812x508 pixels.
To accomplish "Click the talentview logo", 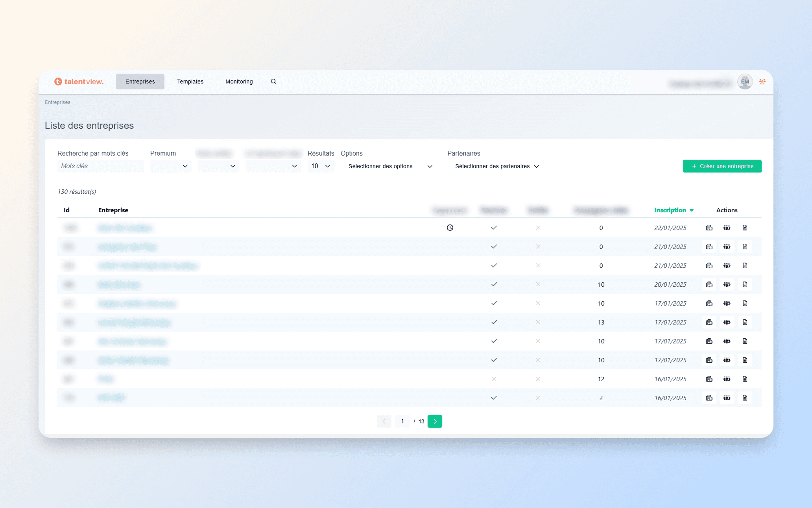I will [x=79, y=82].
